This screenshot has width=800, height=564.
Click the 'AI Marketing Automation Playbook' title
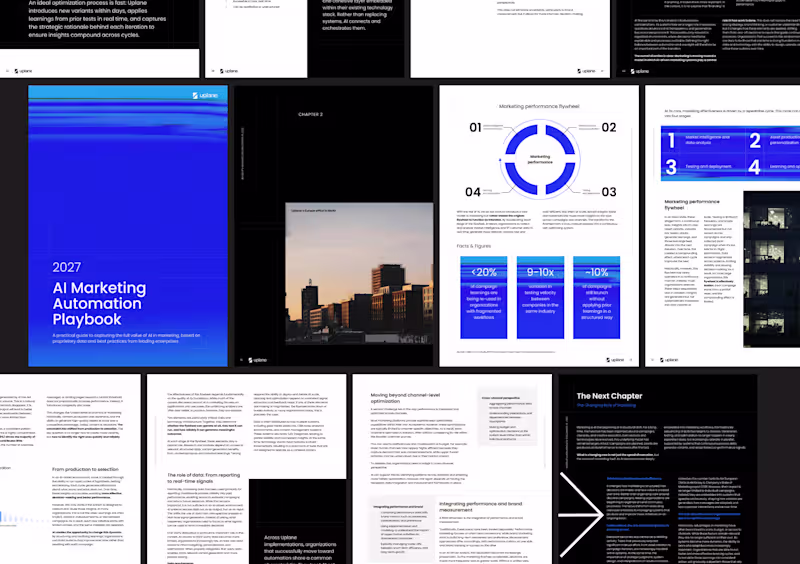[x=99, y=304]
